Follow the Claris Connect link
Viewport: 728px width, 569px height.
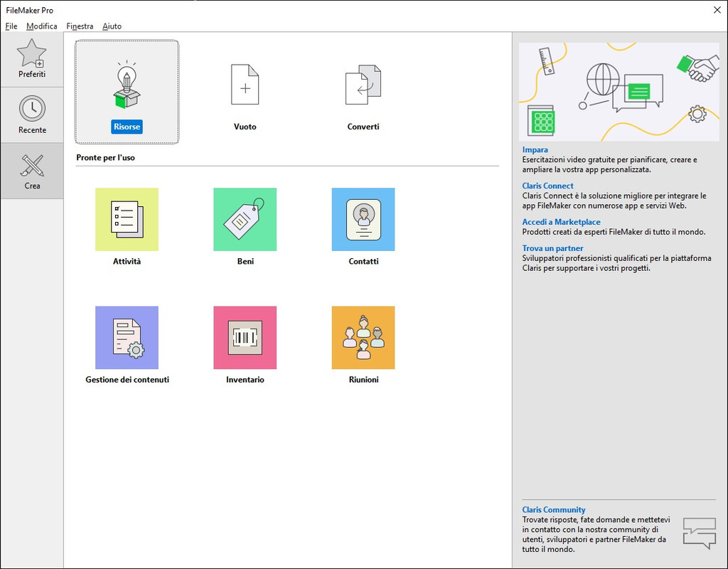click(x=547, y=186)
